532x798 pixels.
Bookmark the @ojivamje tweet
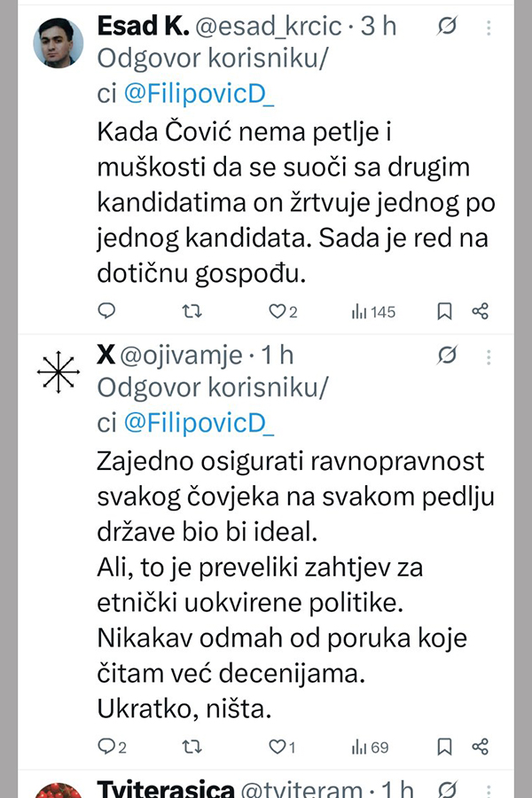(x=445, y=747)
